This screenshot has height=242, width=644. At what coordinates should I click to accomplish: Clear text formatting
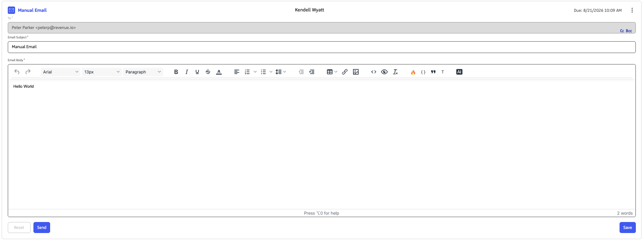(x=395, y=72)
